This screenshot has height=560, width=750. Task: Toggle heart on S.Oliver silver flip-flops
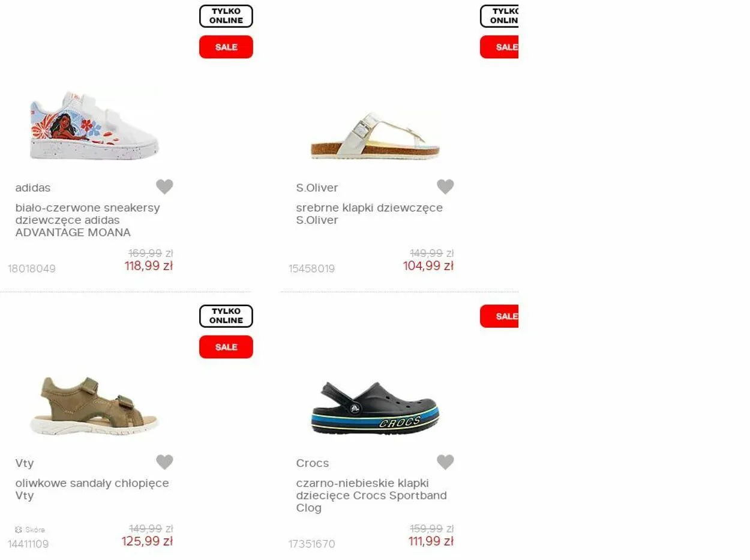445,187
